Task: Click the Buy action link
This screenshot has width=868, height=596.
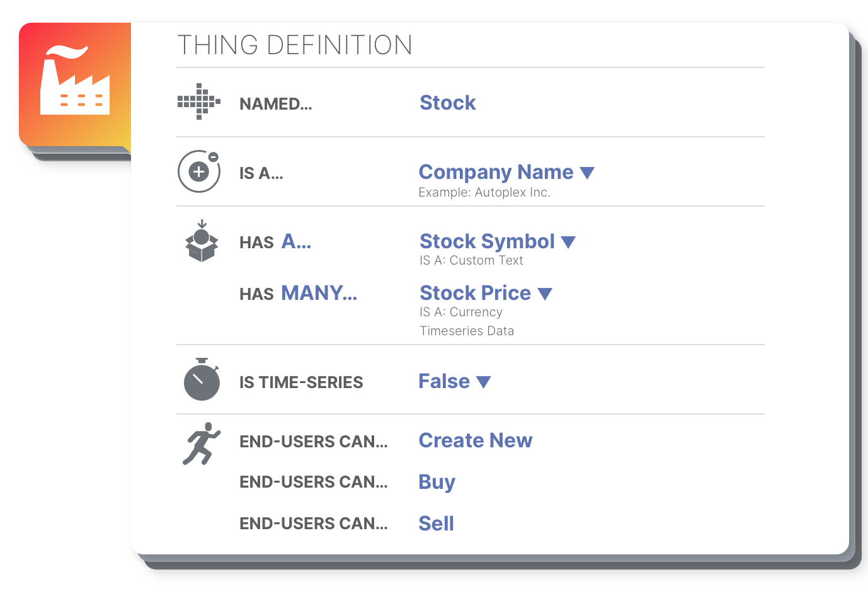Action: pos(437,482)
